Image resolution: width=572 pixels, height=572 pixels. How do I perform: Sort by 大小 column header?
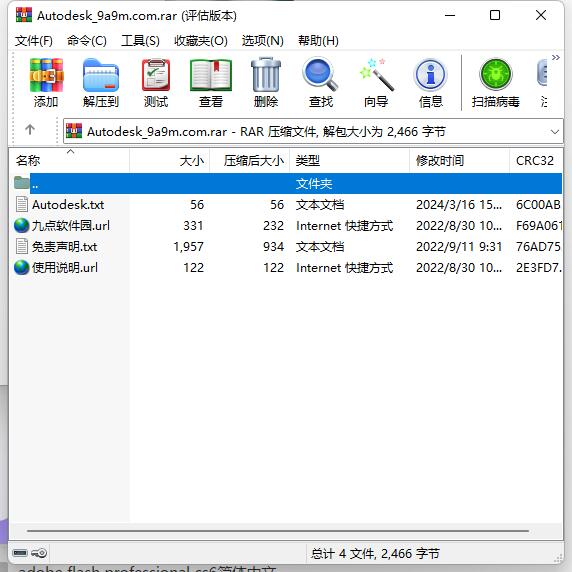click(x=170, y=161)
